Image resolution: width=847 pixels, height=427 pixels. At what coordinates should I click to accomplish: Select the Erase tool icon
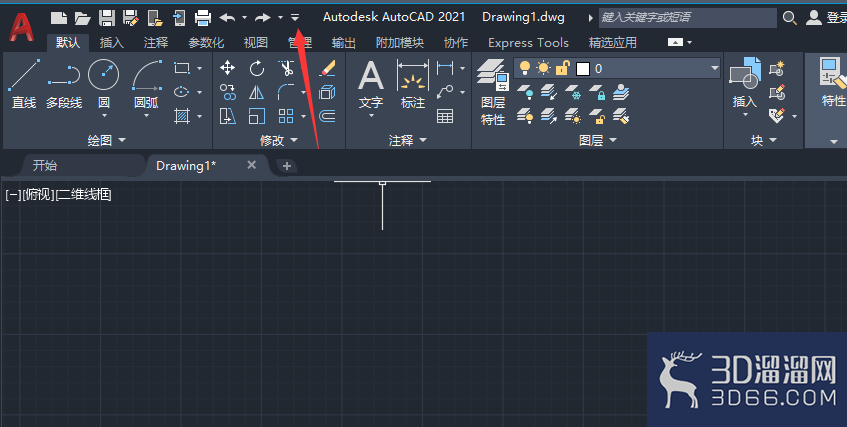327,68
